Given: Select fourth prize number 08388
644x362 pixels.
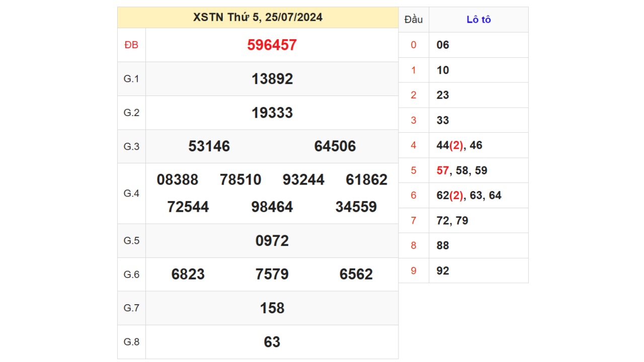Looking at the screenshot, I should [x=178, y=179].
